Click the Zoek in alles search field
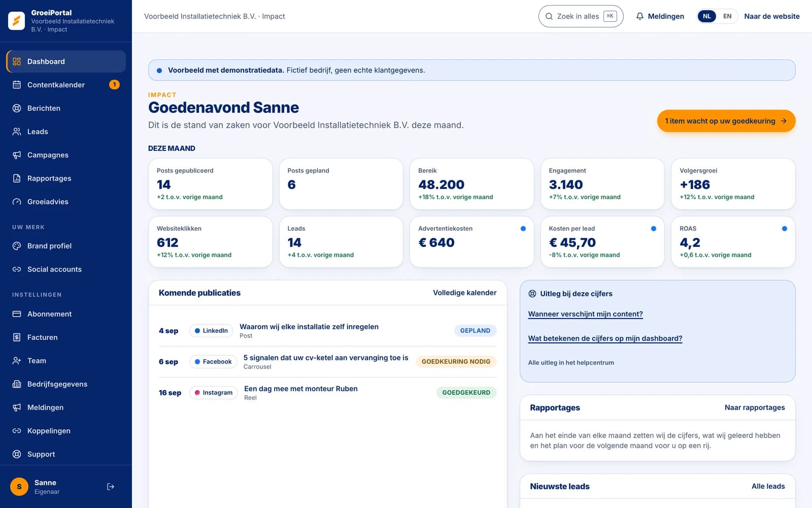The height and width of the screenshot is (508, 812). point(581,16)
